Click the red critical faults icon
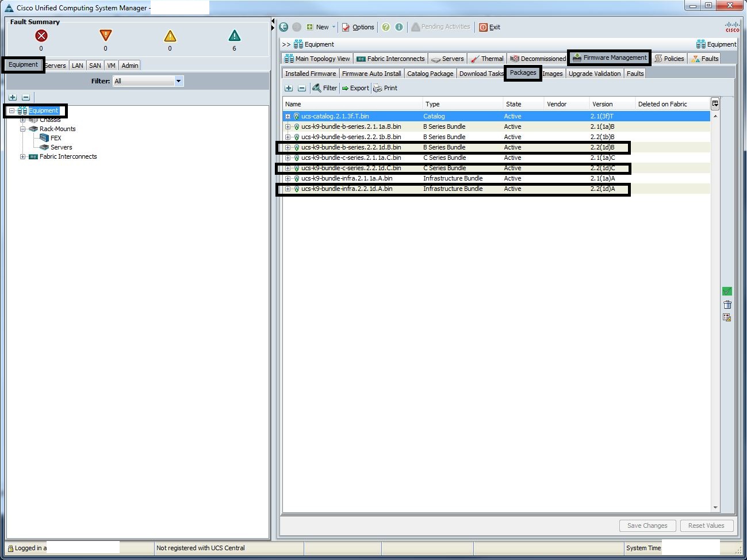 pos(41,36)
